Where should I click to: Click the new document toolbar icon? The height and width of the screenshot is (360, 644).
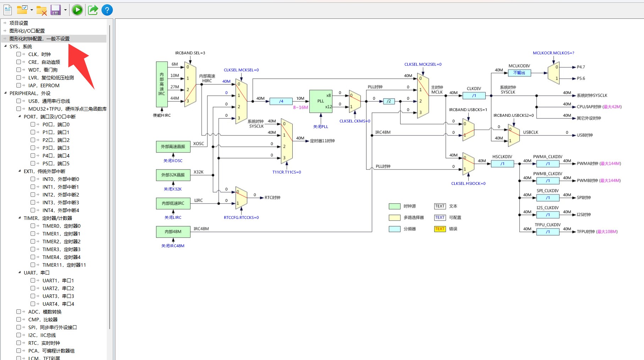(x=7, y=10)
